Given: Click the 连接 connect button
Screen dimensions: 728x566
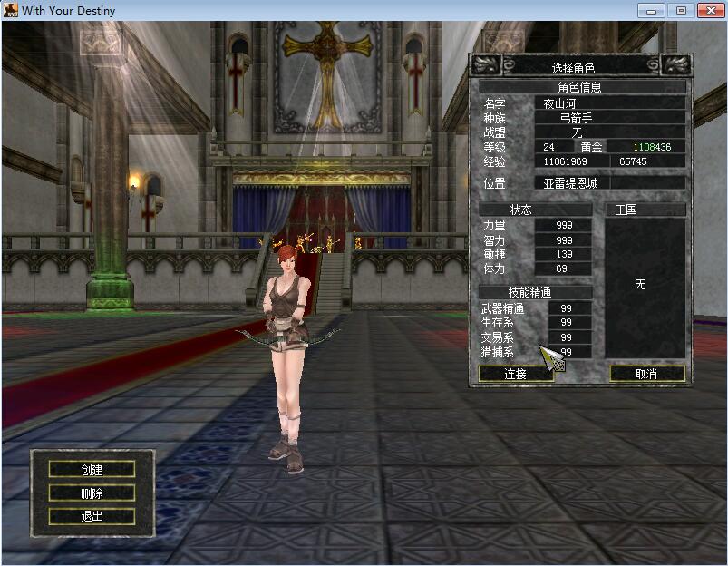Looking at the screenshot, I should [x=515, y=374].
